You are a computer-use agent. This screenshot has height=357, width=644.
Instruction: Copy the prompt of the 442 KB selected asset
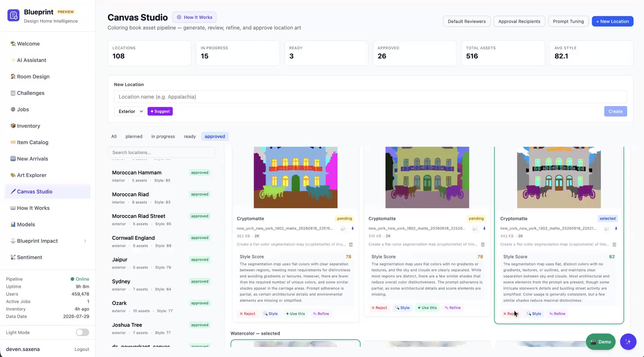click(x=614, y=245)
